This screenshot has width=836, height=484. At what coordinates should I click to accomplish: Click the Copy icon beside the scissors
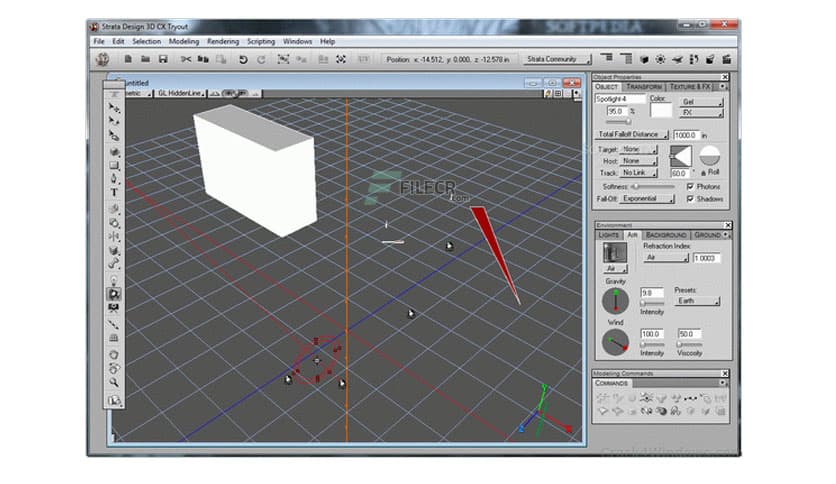(x=203, y=59)
